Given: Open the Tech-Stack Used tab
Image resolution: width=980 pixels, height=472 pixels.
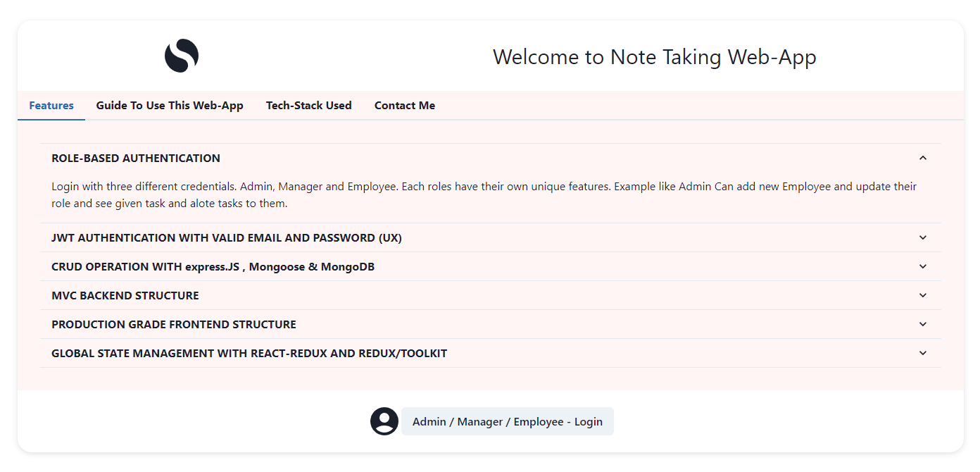Looking at the screenshot, I should coord(308,106).
